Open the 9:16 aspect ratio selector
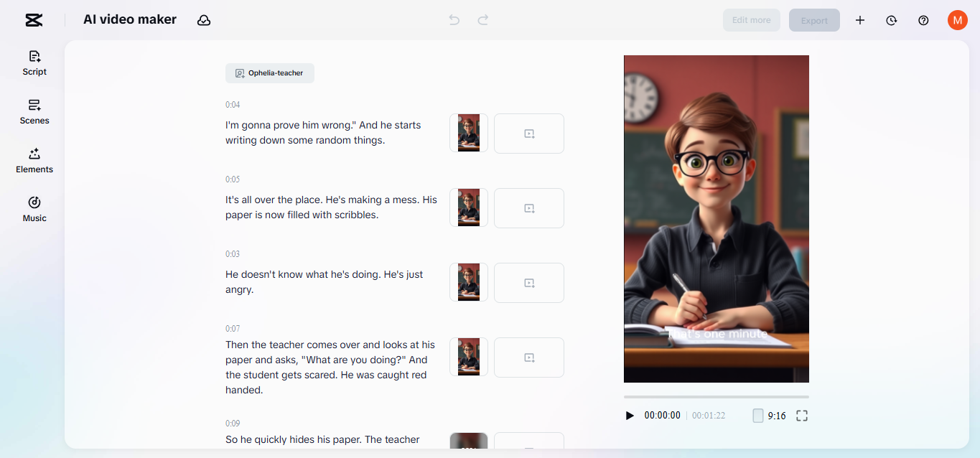This screenshot has height=458, width=980. [778, 415]
